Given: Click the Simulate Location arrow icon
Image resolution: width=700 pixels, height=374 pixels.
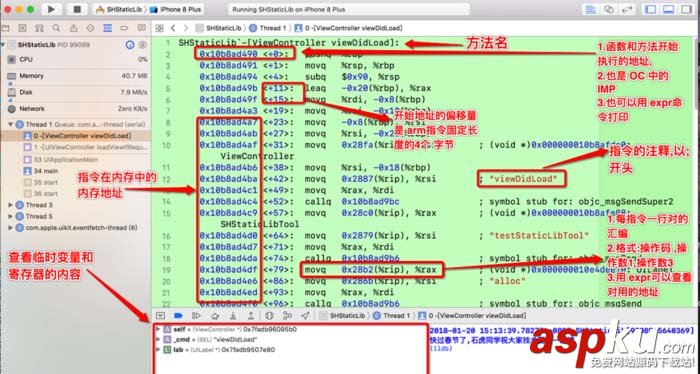Looking at the screenshot, I should tap(306, 316).
